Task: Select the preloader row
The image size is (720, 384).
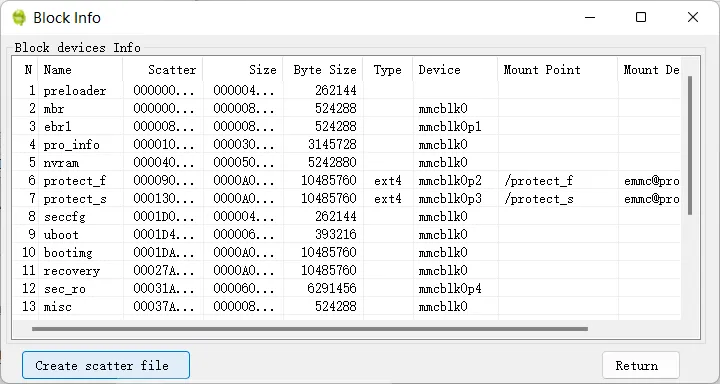Action: pyautogui.click(x=347, y=90)
